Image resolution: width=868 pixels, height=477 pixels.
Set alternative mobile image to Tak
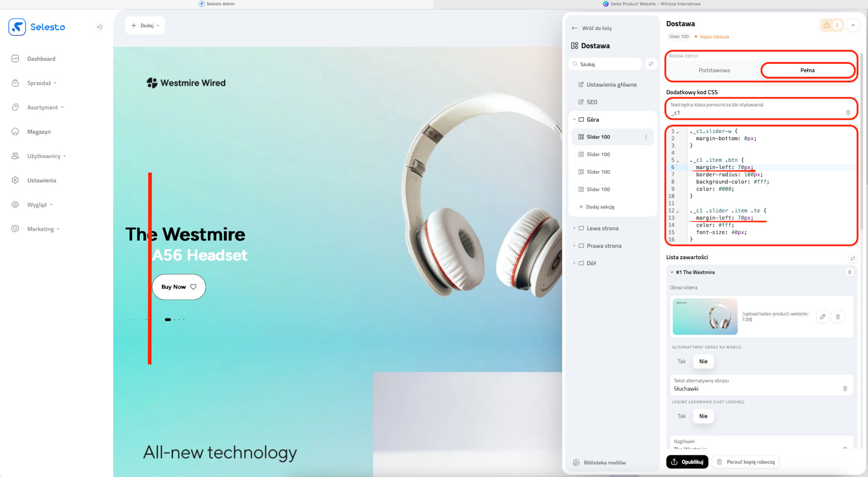(x=681, y=362)
